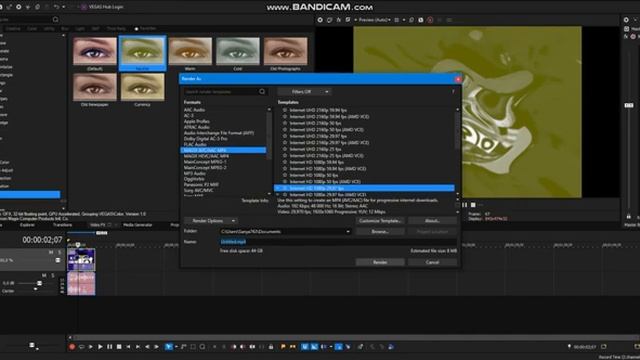Mute the video track with M button
The image size is (640, 360).
51,252
